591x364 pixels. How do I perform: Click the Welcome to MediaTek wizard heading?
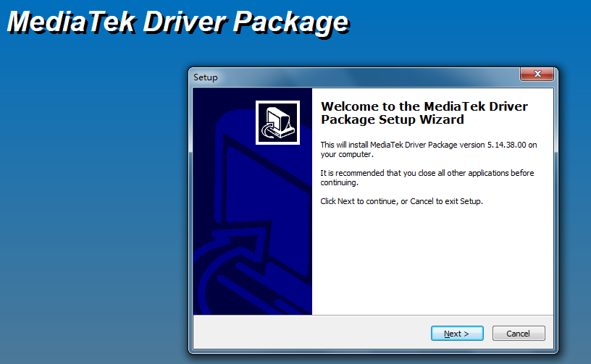(x=424, y=113)
